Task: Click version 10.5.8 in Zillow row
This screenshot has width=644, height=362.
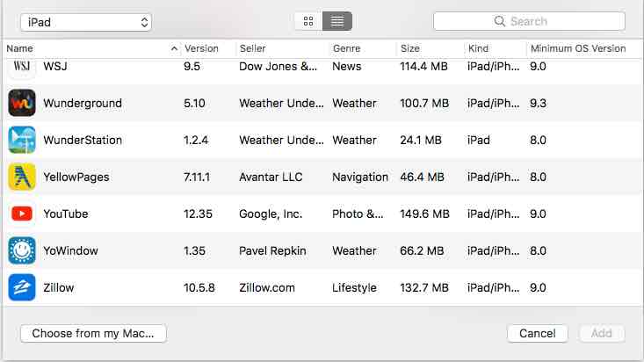Action: click(199, 287)
